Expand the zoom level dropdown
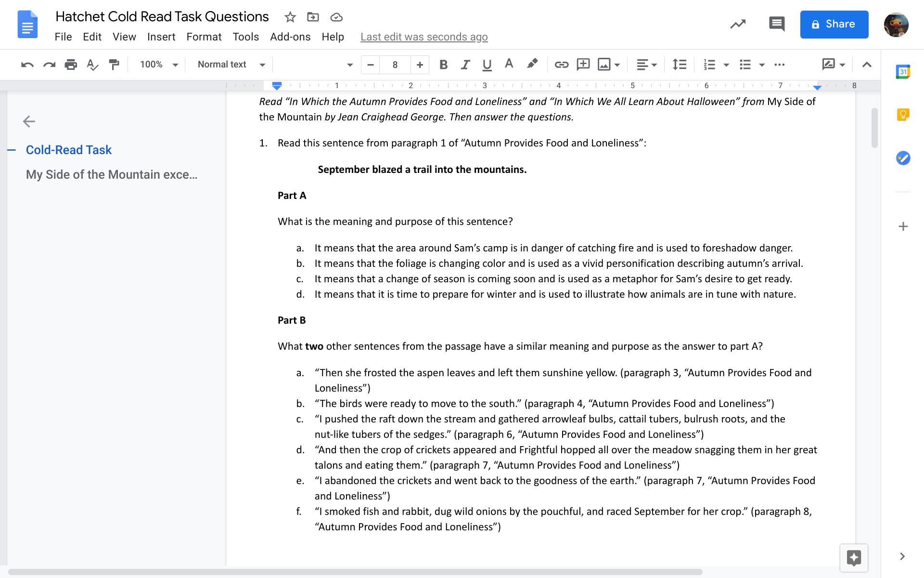The height and width of the screenshot is (578, 924). 159,65
